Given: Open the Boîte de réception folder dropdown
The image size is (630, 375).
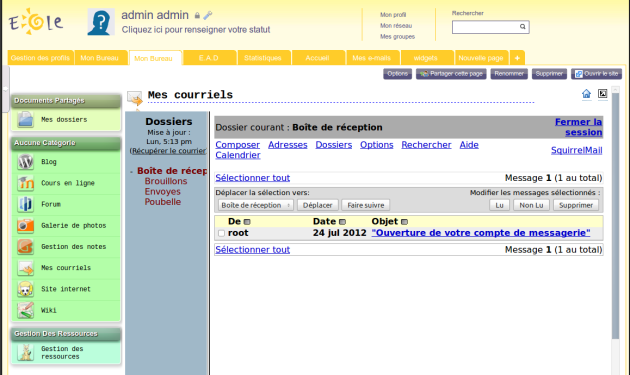Looking at the screenshot, I should [x=256, y=205].
